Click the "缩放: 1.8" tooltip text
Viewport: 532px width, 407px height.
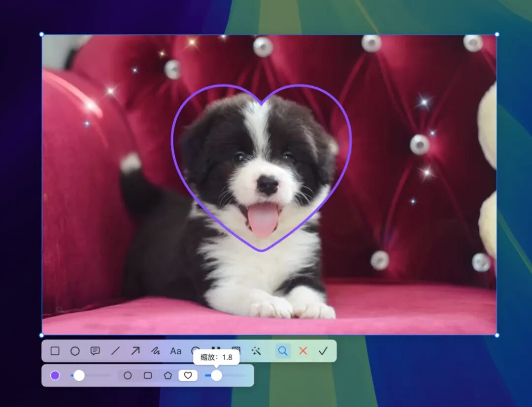tap(216, 357)
